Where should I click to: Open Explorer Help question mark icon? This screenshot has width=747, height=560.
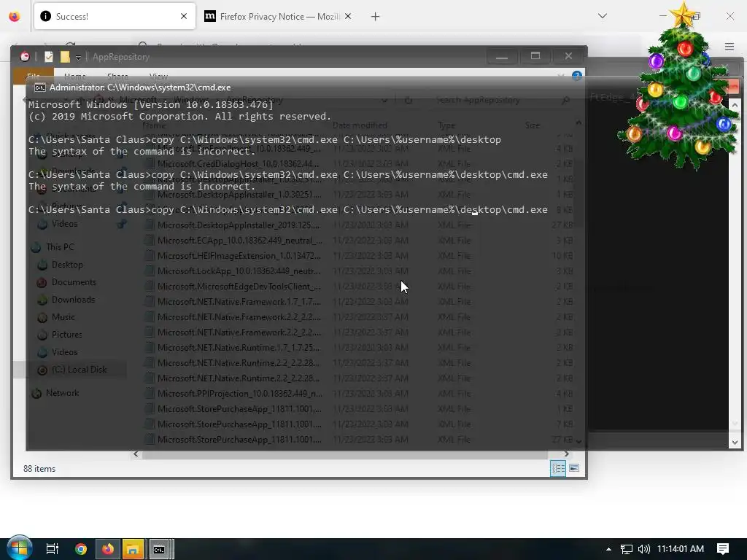(x=577, y=76)
